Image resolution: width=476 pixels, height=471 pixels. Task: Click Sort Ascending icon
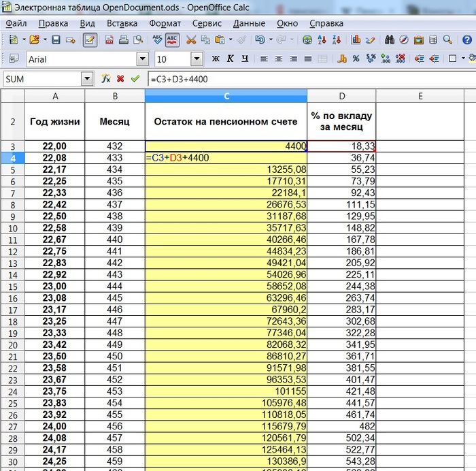click(323, 40)
